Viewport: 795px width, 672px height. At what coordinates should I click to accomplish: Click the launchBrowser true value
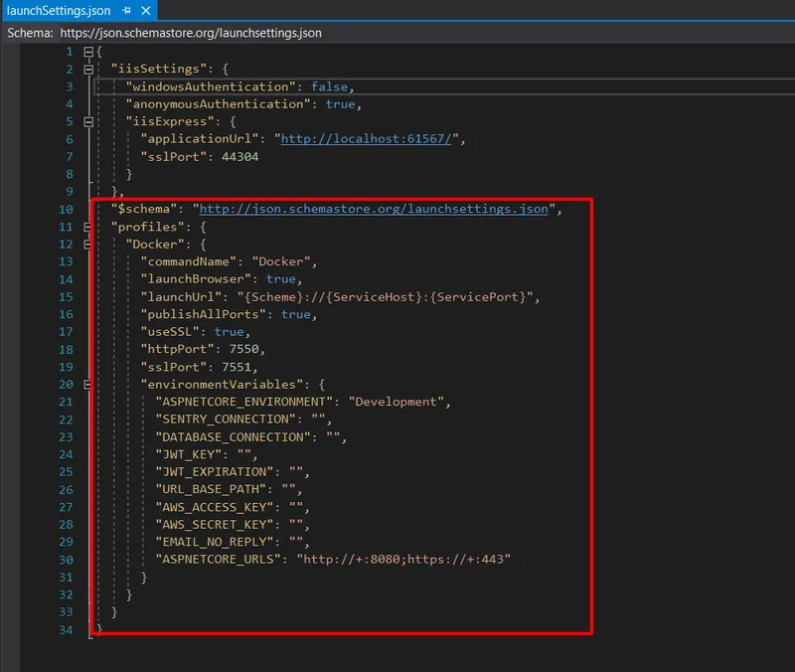coord(281,279)
